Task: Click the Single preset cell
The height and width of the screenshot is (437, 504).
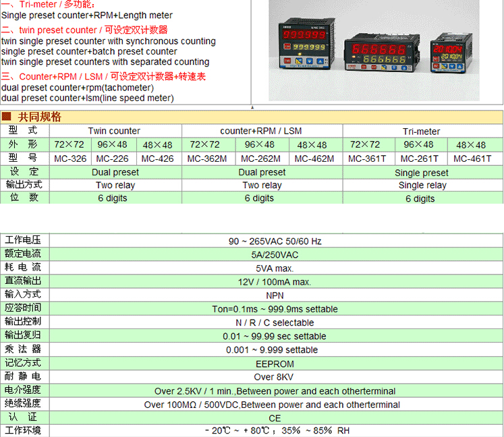Action: (422, 173)
